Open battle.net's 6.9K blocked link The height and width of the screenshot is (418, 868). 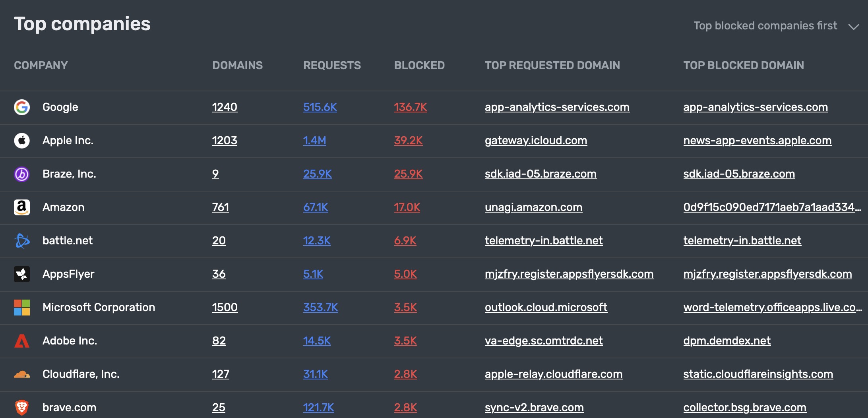tap(405, 241)
